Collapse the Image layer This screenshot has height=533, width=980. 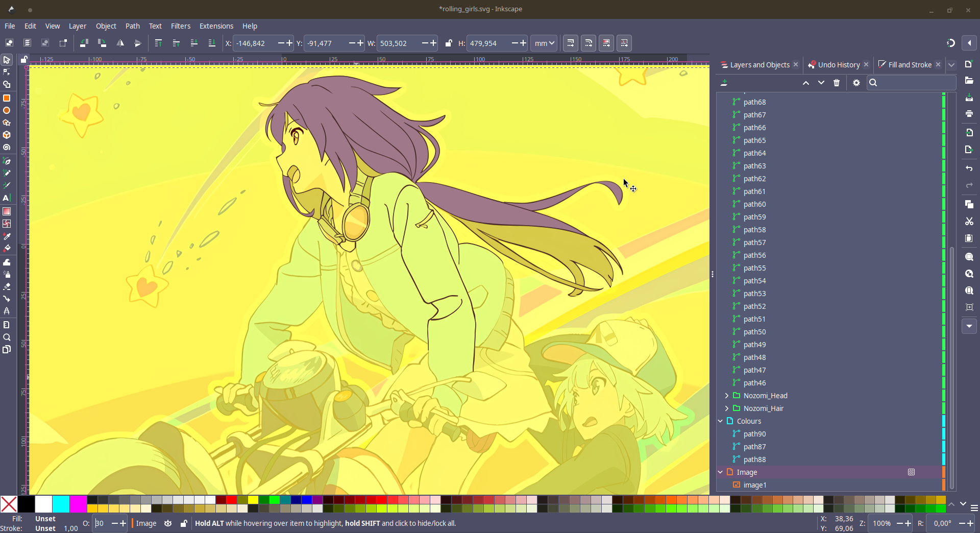pyautogui.click(x=720, y=472)
